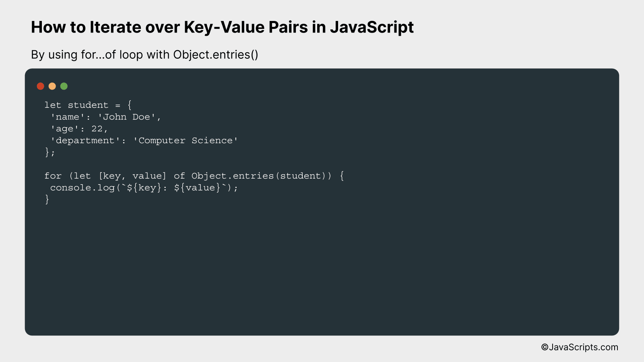Click subtitle 'By using for...of loop with Object.entries()'

(x=144, y=55)
